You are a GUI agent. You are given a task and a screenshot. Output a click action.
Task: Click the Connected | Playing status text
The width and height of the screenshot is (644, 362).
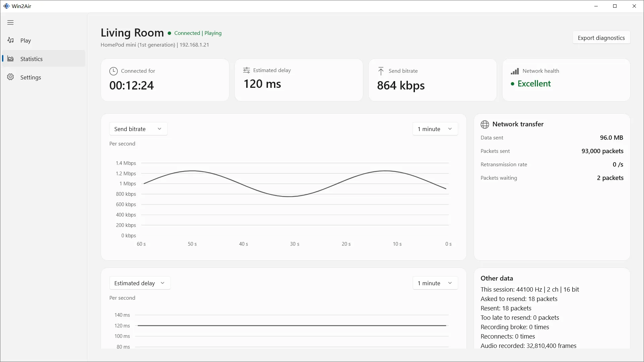pyautogui.click(x=198, y=33)
